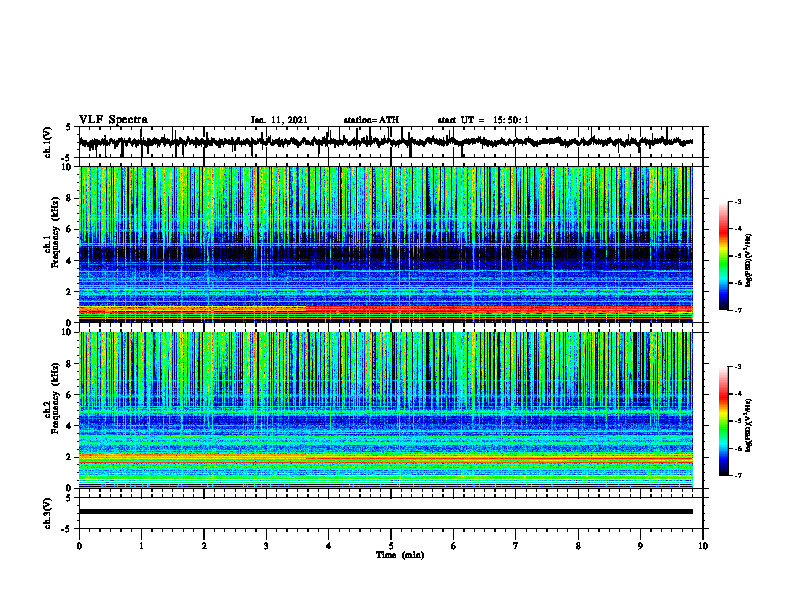Click the "4" kHz tick of ch.1 spectrogram

tap(70, 261)
